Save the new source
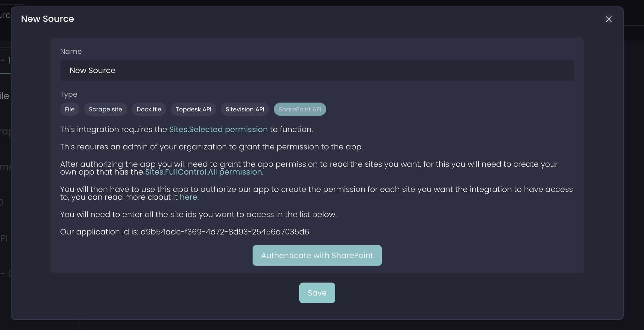This screenshot has height=330, width=644. 317,293
